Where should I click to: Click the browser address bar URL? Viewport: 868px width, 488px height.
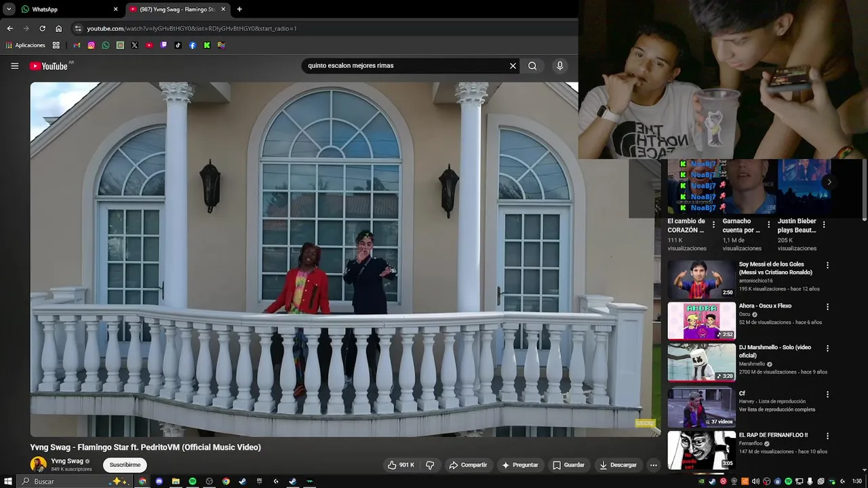coord(192,28)
